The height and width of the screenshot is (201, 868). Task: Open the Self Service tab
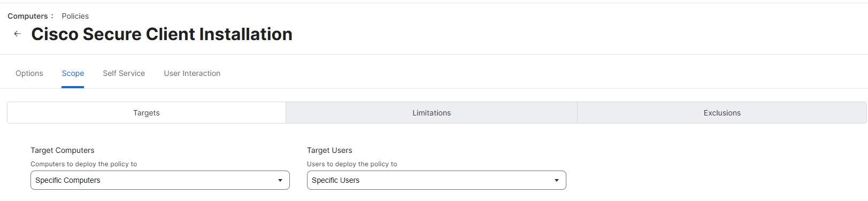tap(124, 73)
